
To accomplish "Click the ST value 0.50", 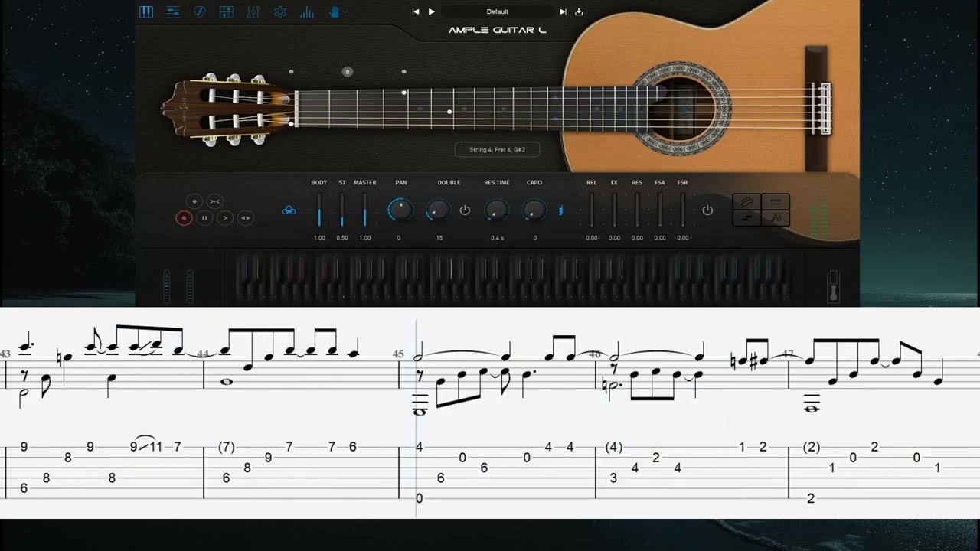I will pos(342,238).
